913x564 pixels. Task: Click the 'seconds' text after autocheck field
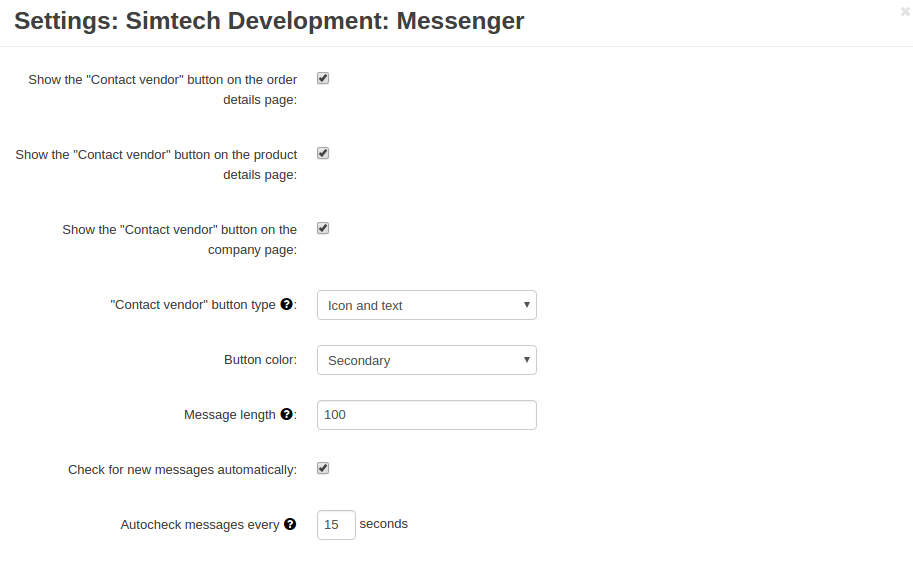click(x=384, y=524)
